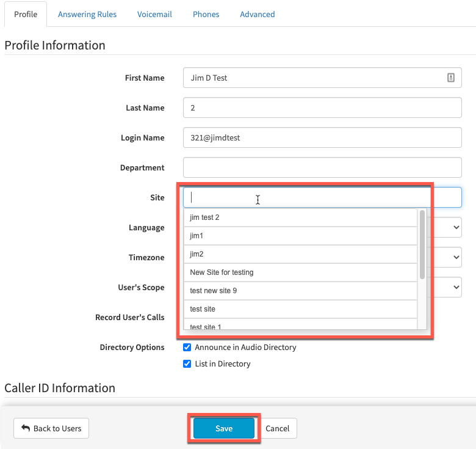This screenshot has width=476, height=449.
Task: Switch to the Advanced tab
Action: (258, 14)
